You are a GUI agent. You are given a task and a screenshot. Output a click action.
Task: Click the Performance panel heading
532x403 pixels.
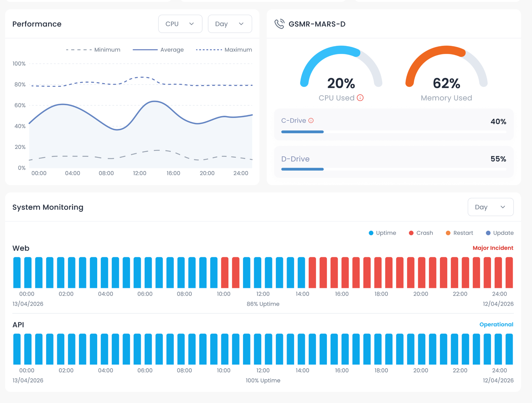(x=37, y=24)
